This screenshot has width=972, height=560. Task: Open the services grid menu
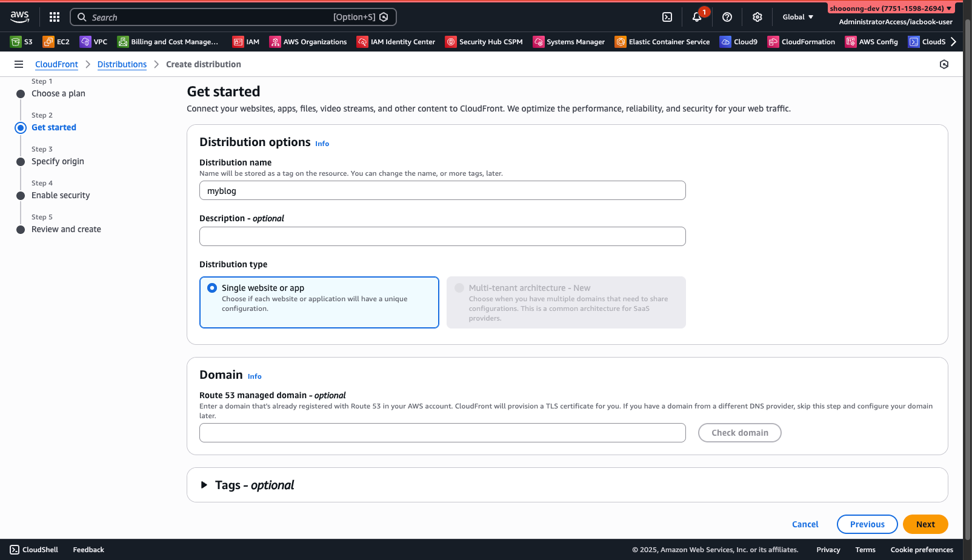[55, 17]
